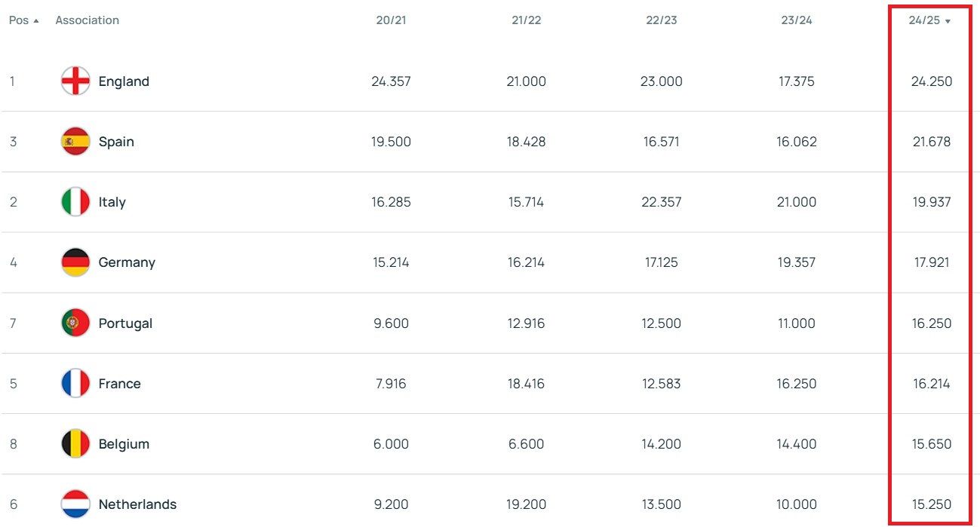Sort by the 22/23 season header
Screen dimensions: 980x527
(x=662, y=20)
